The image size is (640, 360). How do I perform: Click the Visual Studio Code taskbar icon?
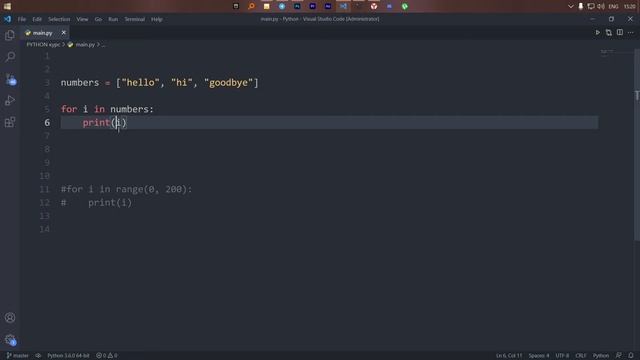343,6
